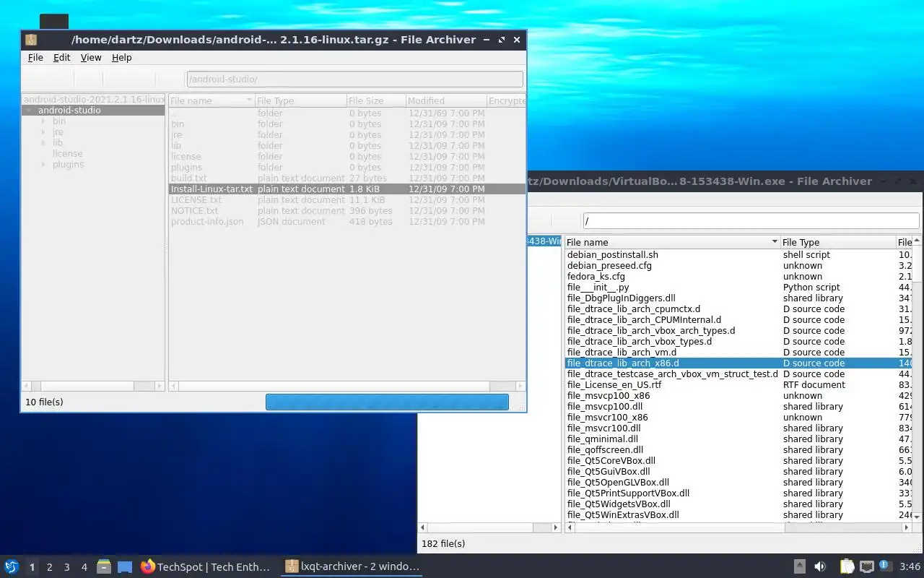Open the network status tray icon
Viewport: 924px width, 578px height.
pos(866,567)
